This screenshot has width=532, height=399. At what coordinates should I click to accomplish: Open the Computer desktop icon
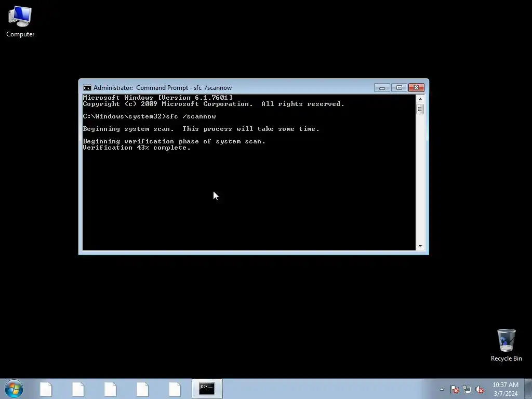click(20, 22)
